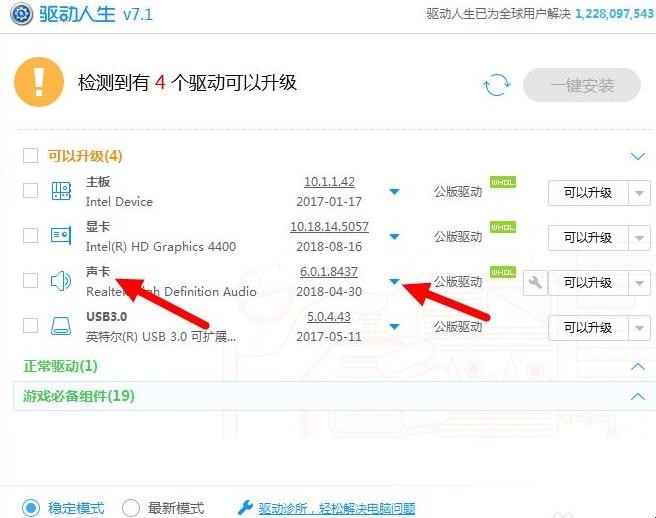Click the date 2017-01-17
This screenshot has height=518, width=656.
pos(329,202)
